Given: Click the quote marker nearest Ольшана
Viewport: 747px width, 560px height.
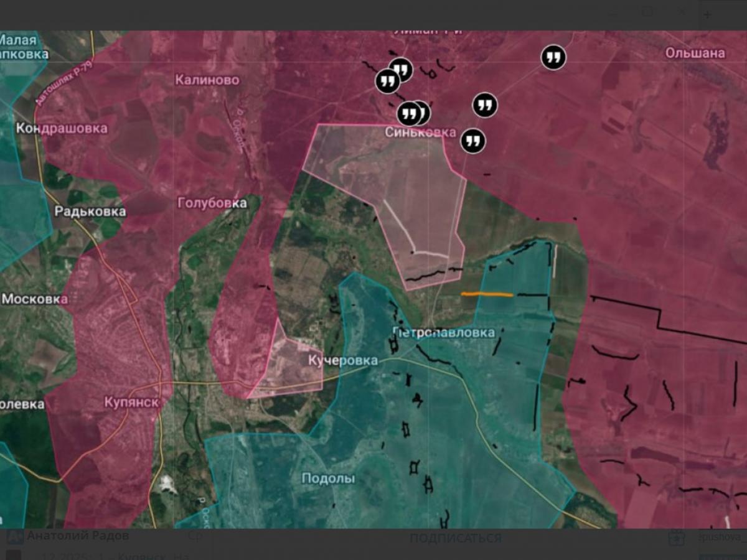Looking at the screenshot, I should click(553, 58).
